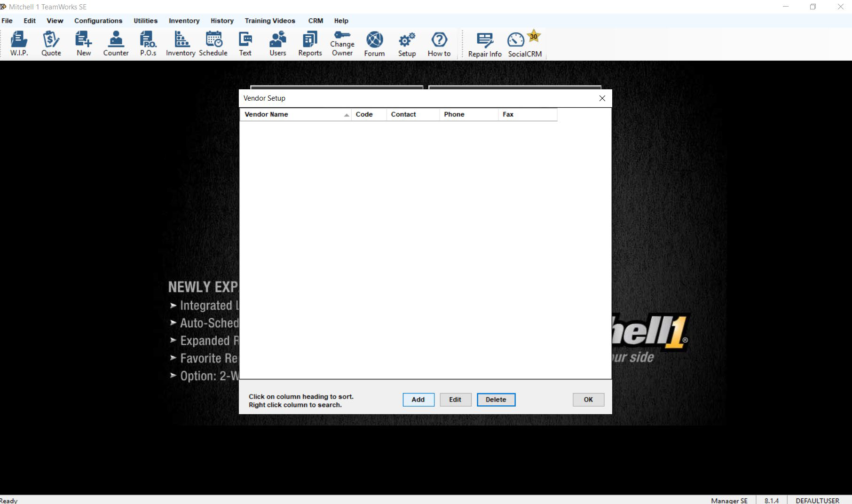Launch Repair Info

[484, 43]
